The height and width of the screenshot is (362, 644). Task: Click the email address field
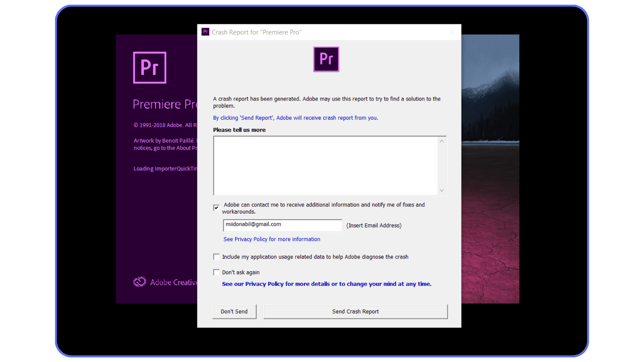pyautogui.click(x=282, y=225)
